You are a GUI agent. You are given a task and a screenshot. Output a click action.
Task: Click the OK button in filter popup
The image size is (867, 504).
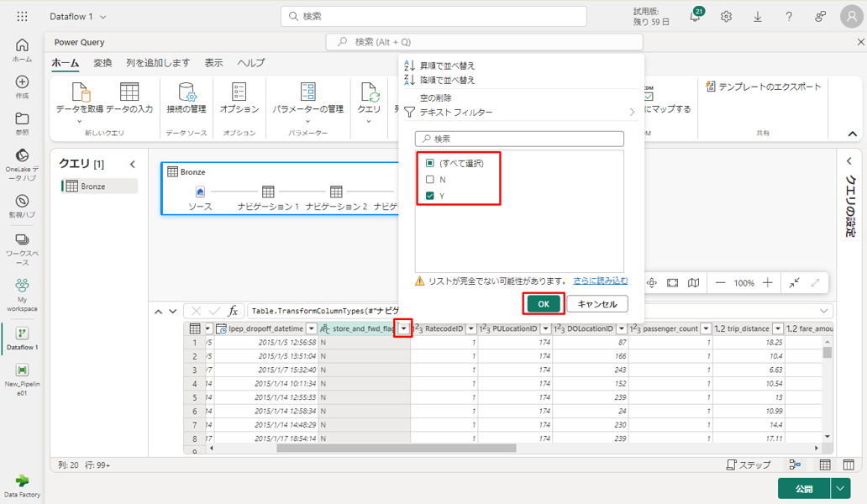(x=544, y=304)
